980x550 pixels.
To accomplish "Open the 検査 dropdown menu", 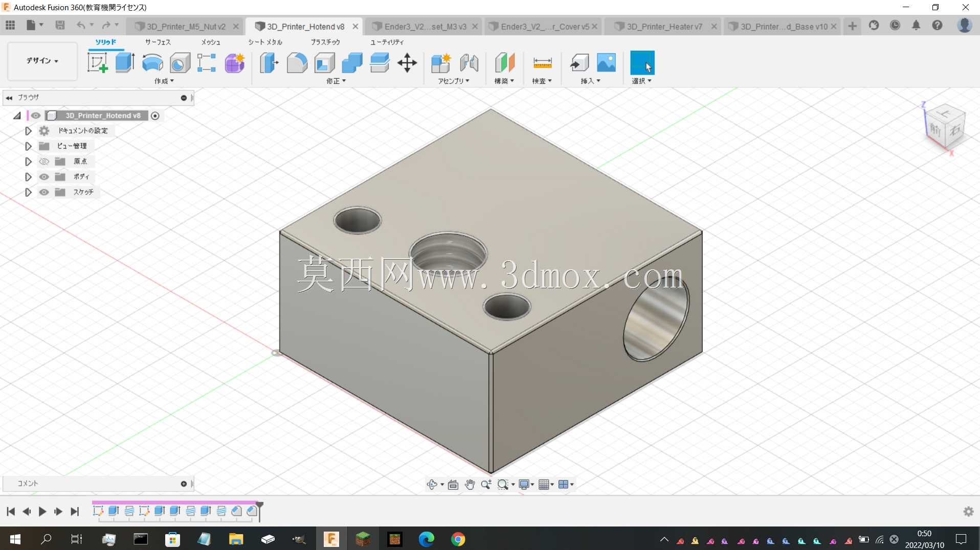I will click(542, 81).
